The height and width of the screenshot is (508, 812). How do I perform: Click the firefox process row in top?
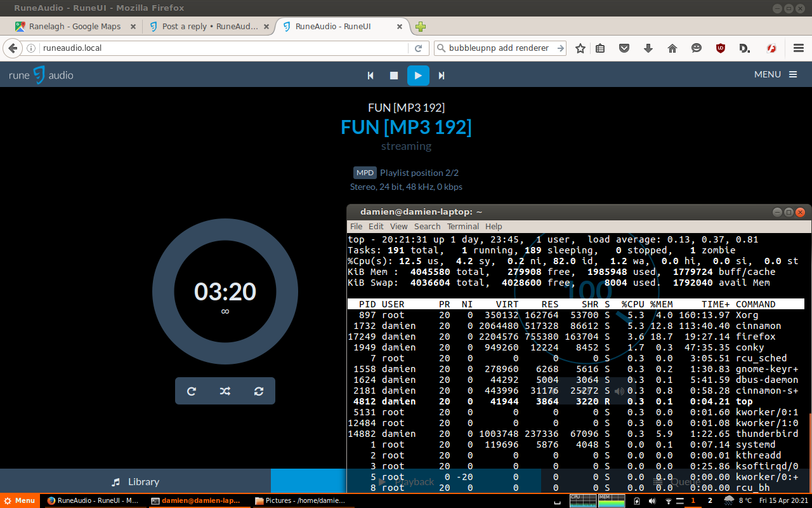(x=576, y=337)
